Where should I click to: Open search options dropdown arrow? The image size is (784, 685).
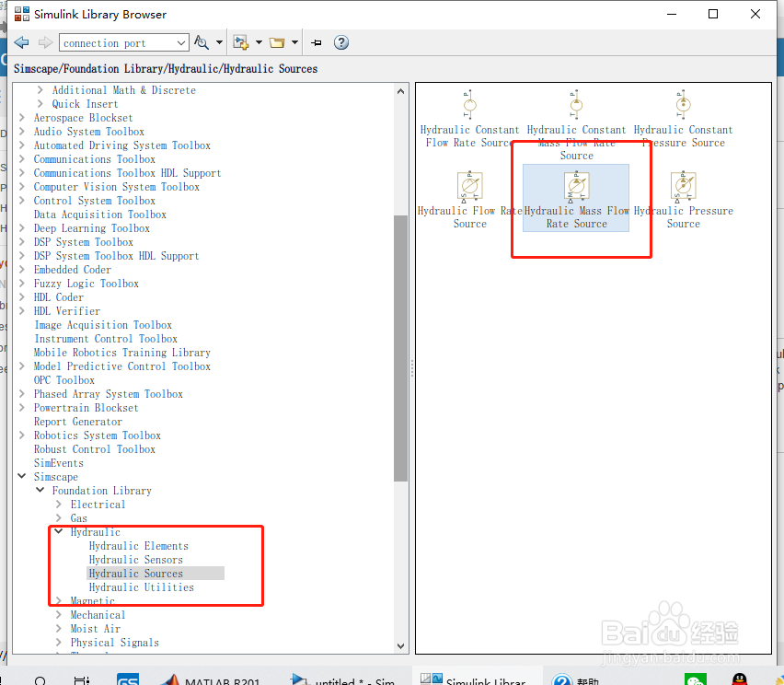(x=219, y=42)
